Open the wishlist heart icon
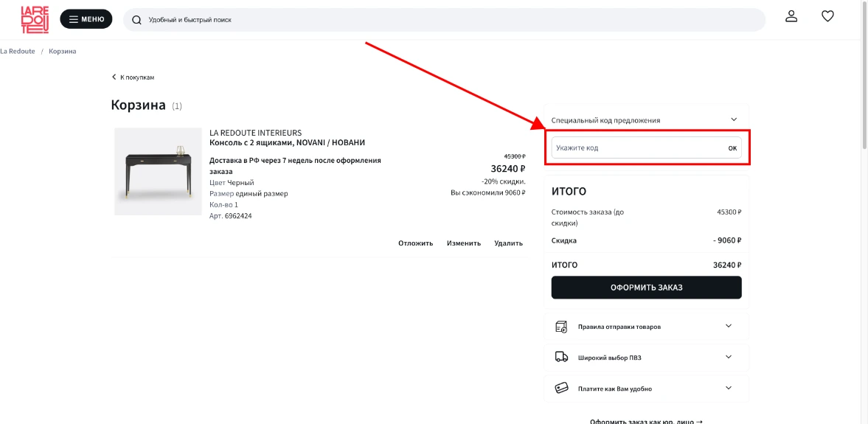868x424 pixels. point(827,17)
